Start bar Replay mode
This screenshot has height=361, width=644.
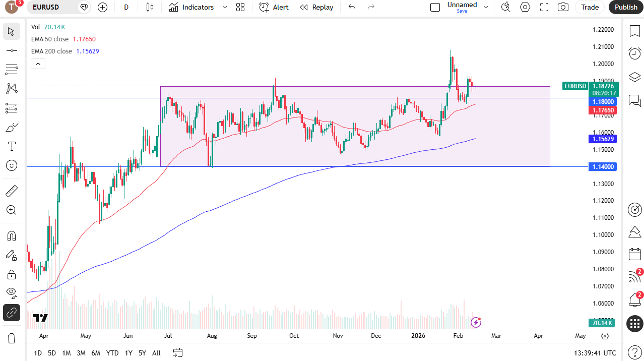pos(316,7)
